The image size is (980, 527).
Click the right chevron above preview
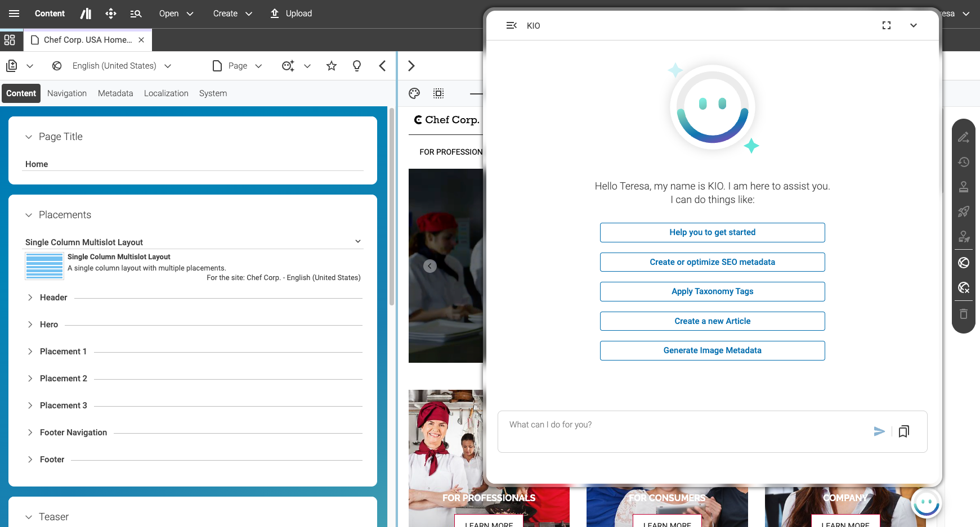coord(411,66)
